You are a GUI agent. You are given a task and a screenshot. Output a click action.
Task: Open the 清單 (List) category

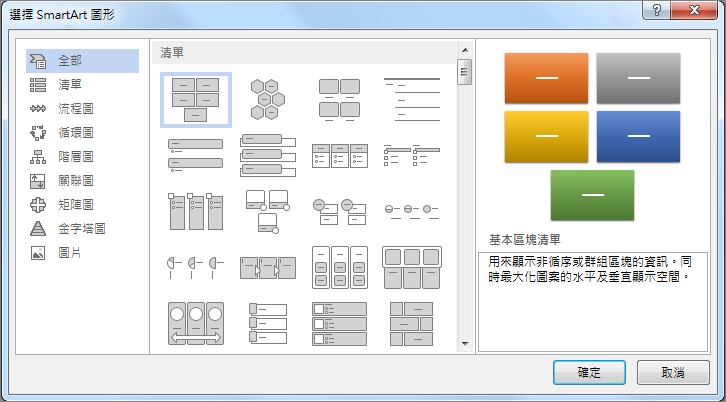[82, 85]
